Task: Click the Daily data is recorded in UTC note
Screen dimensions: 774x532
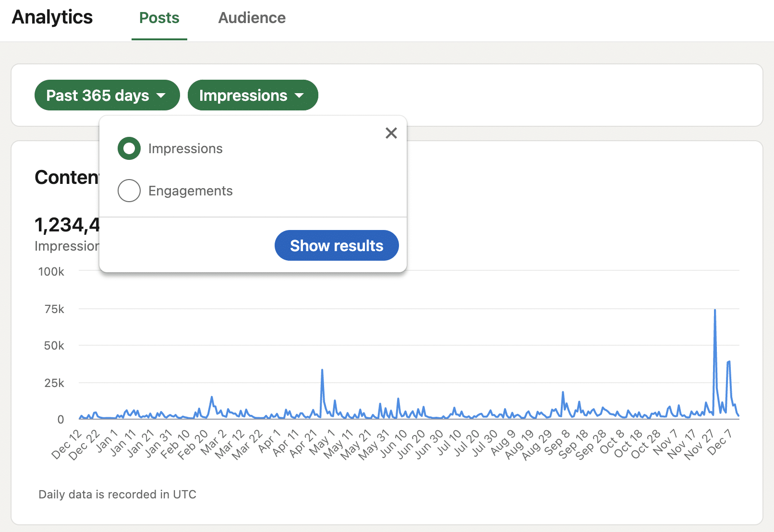Action: (117, 495)
